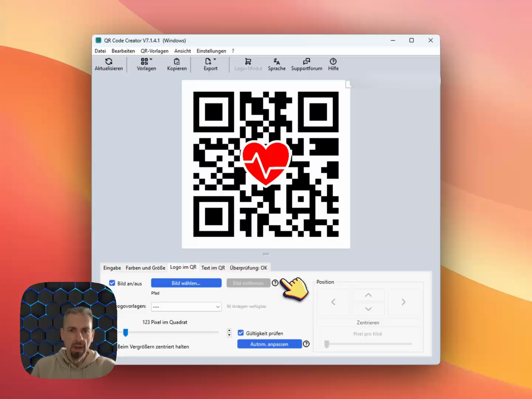This screenshot has height=399, width=532.
Task: Click the 'Pixel pro Klick' label
Action: click(368, 334)
